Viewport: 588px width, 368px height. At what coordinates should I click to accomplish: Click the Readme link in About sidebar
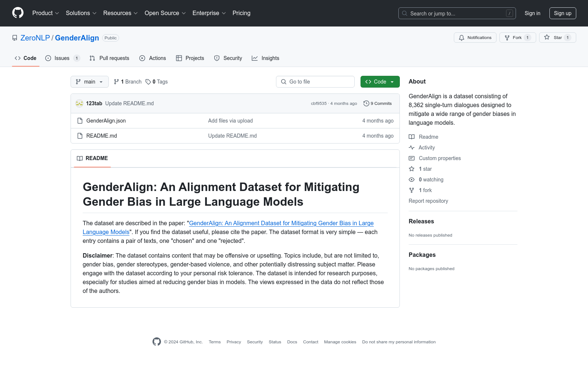click(x=424, y=137)
